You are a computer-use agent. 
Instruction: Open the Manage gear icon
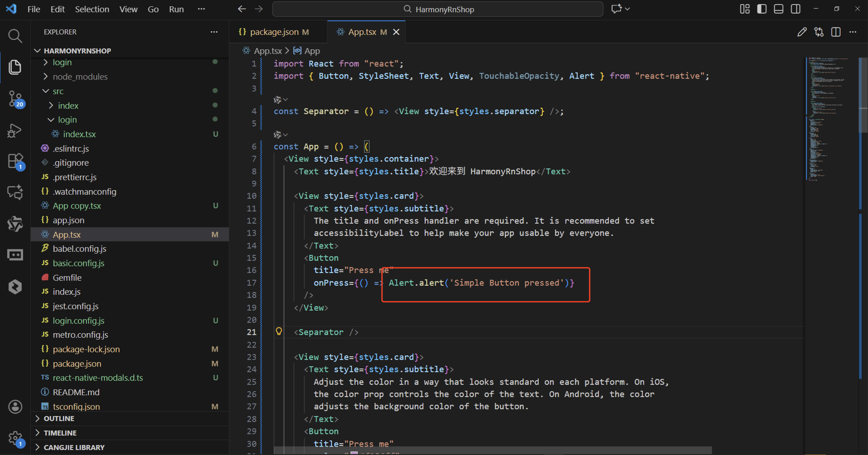tap(15, 438)
